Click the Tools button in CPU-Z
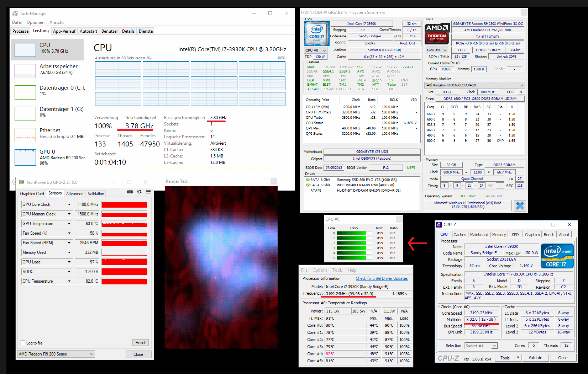Screen dimensions: 588x374 [505, 358]
